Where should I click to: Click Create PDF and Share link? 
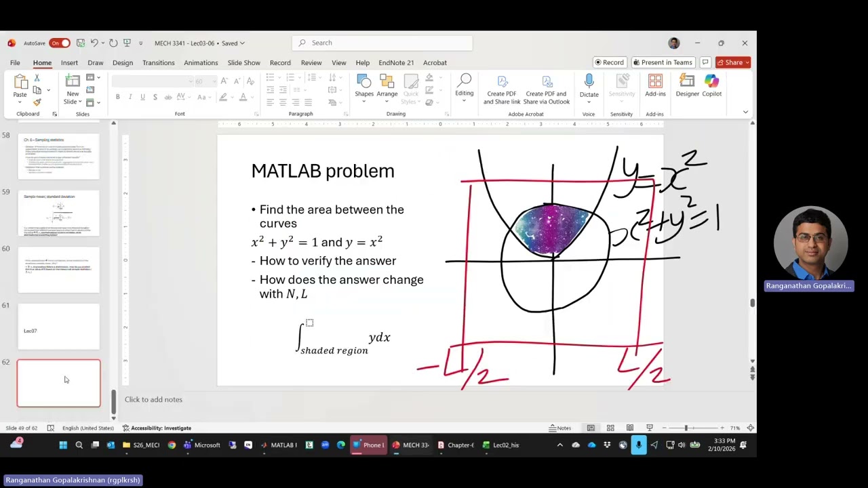click(x=502, y=89)
